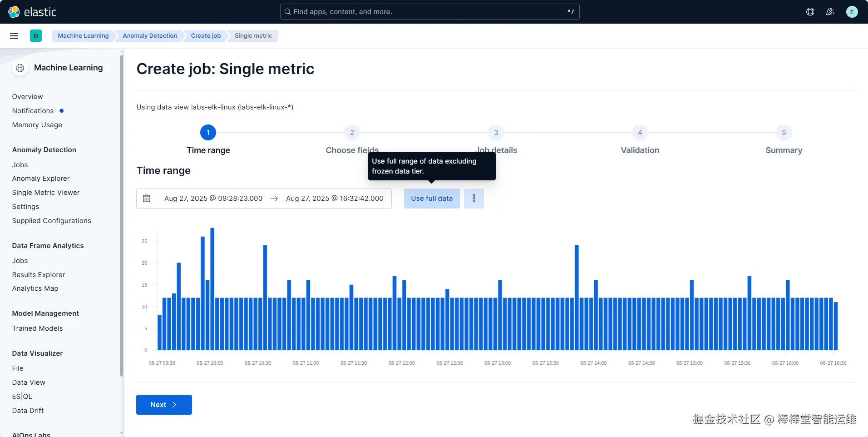The height and width of the screenshot is (437, 868).
Task: Open Results Explorer in sidebar
Action: click(x=39, y=275)
